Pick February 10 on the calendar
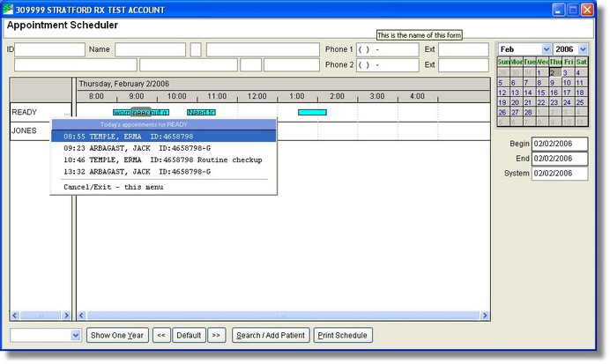Viewport: 610px width, 364px height. (x=567, y=83)
